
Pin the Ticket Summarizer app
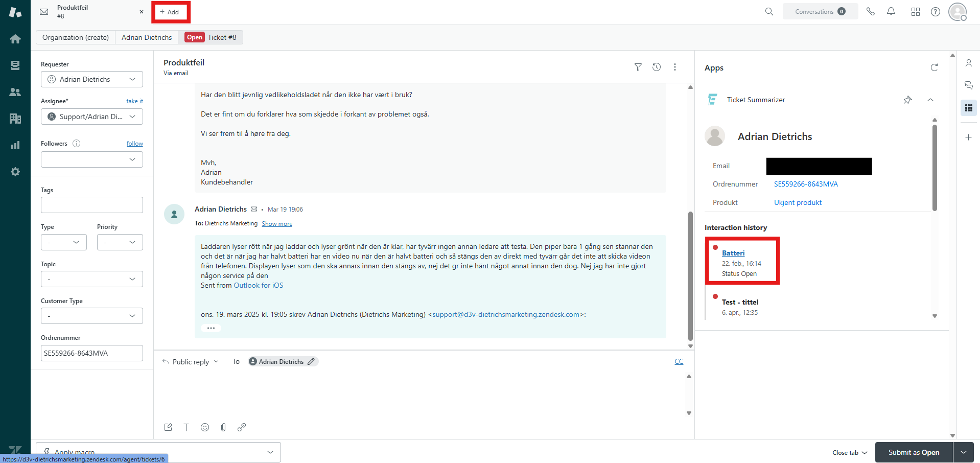907,100
